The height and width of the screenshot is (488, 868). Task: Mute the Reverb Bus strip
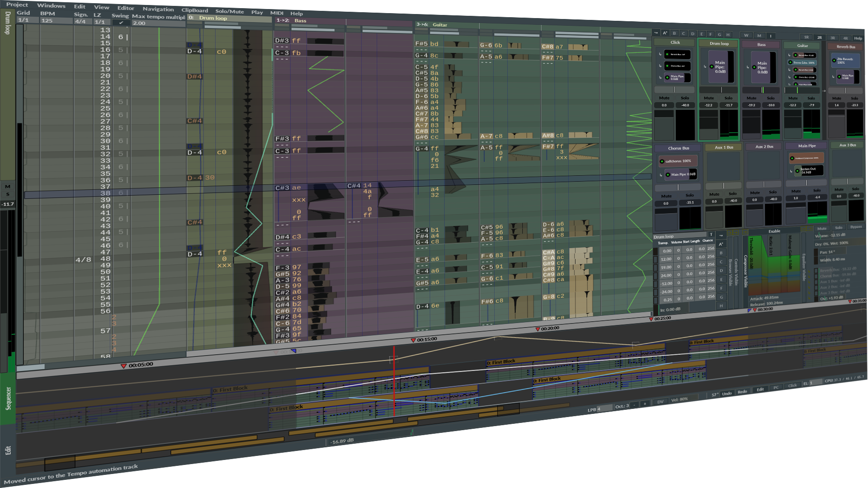click(837, 98)
